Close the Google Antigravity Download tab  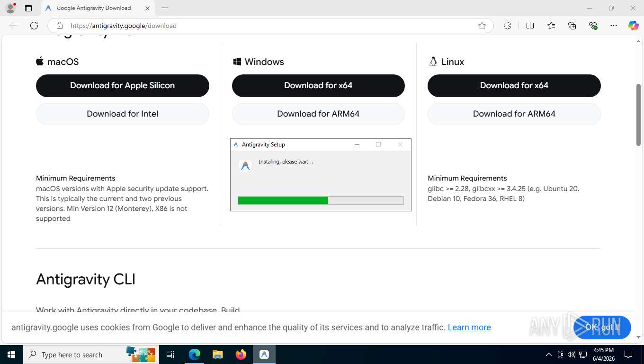pos(147,8)
